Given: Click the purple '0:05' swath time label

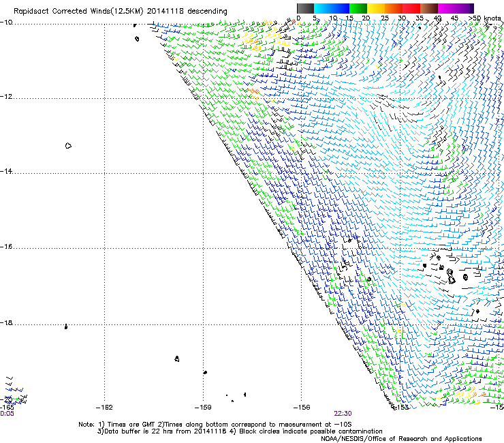Looking at the screenshot, I should tap(7, 414).
